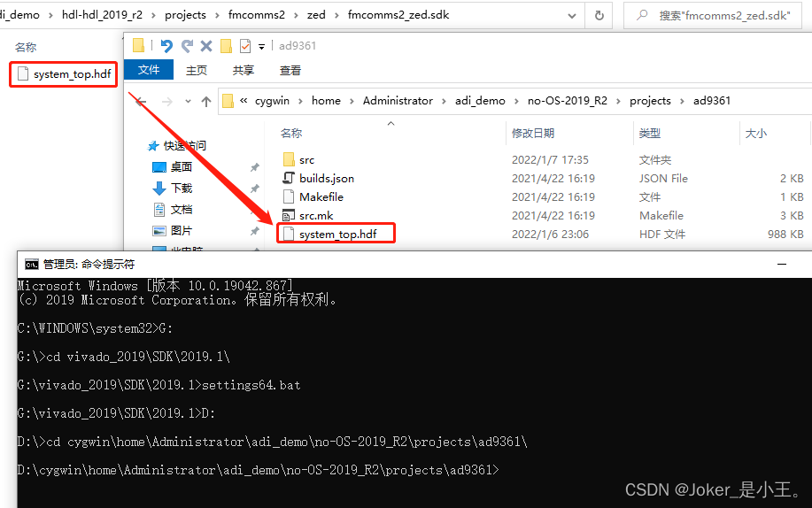Click hdl-hdl_2019_r2 breadcrumb in back window
The width and height of the screenshot is (812, 508).
[x=102, y=15]
